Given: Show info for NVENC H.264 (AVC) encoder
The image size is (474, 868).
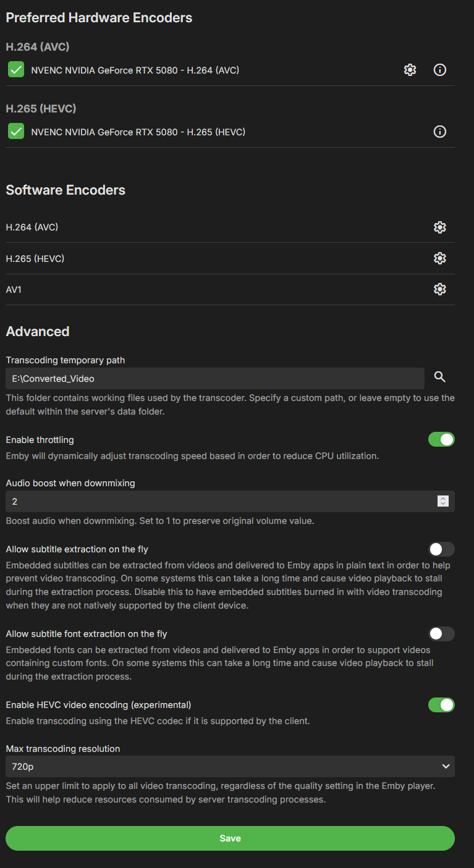Looking at the screenshot, I should point(439,70).
